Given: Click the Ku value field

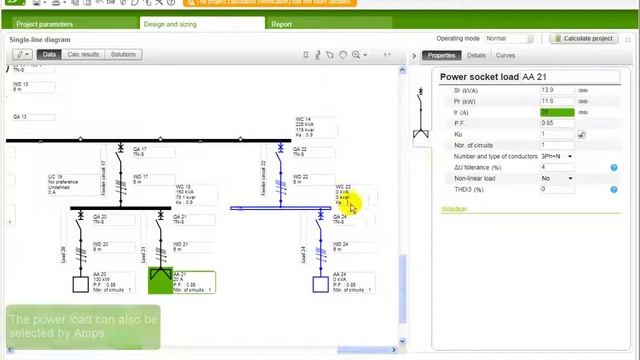Looking at the screenshot, I should pos(557,134).
